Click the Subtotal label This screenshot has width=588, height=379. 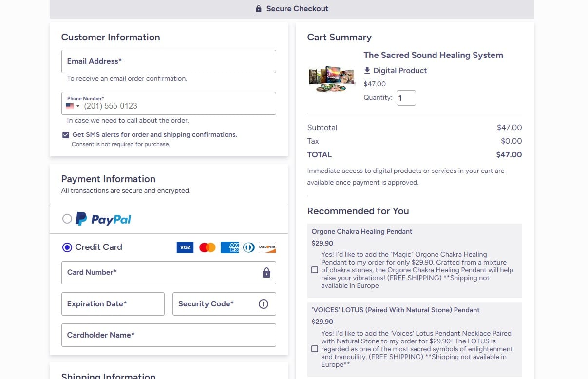pyautogui.click(x=322, y=128)
